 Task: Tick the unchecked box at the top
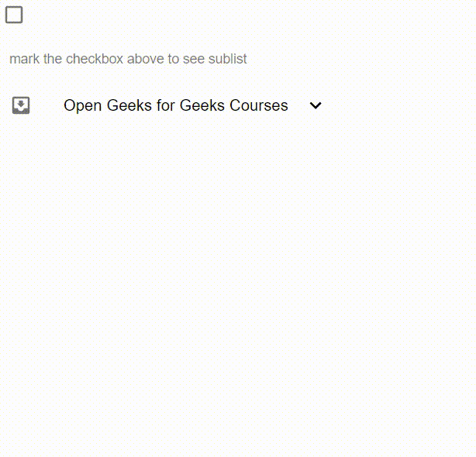pyautogui.click(x=14, y=15)
